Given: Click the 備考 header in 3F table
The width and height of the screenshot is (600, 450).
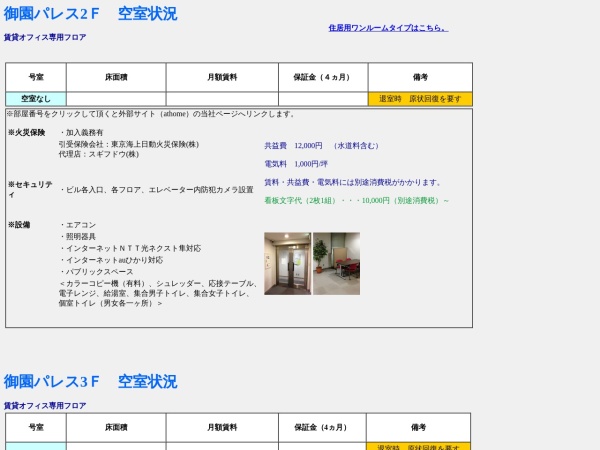Looking at the screenshot, I should (418, 427).
